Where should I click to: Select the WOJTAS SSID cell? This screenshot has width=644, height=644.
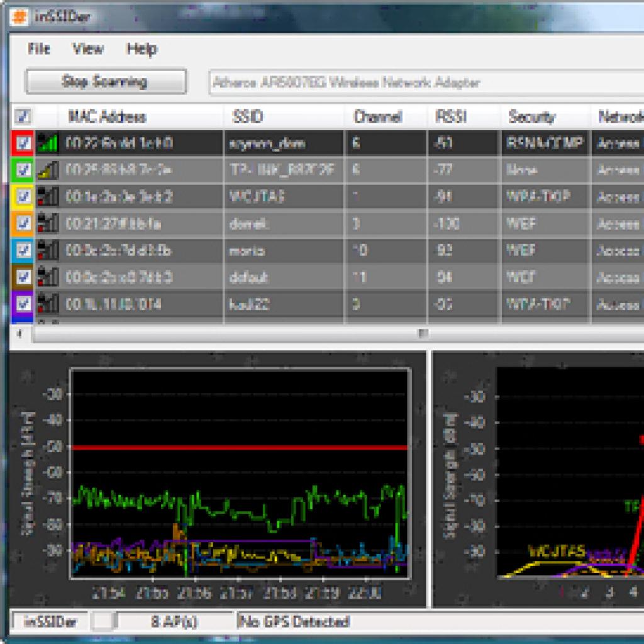pos(284,196)
